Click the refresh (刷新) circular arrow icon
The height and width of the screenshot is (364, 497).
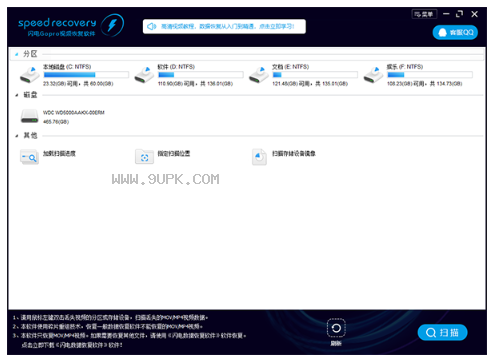pyautogui.click(x=336, y=328)
